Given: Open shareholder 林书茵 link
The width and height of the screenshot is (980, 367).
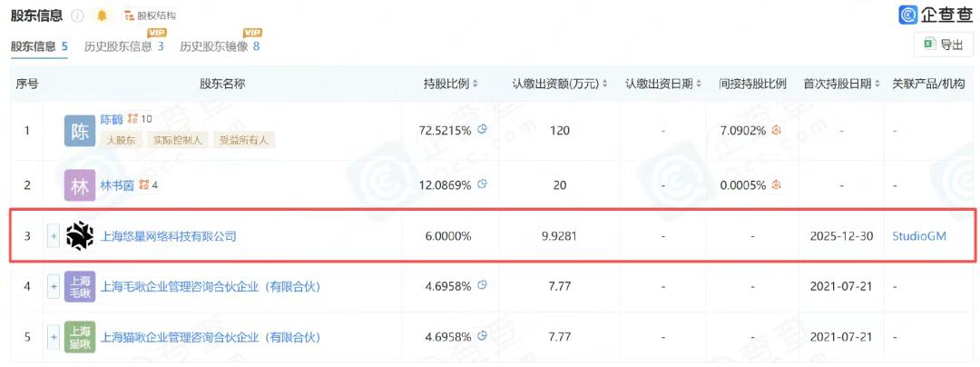Looking at the screenshot, I should coord(117,185).
